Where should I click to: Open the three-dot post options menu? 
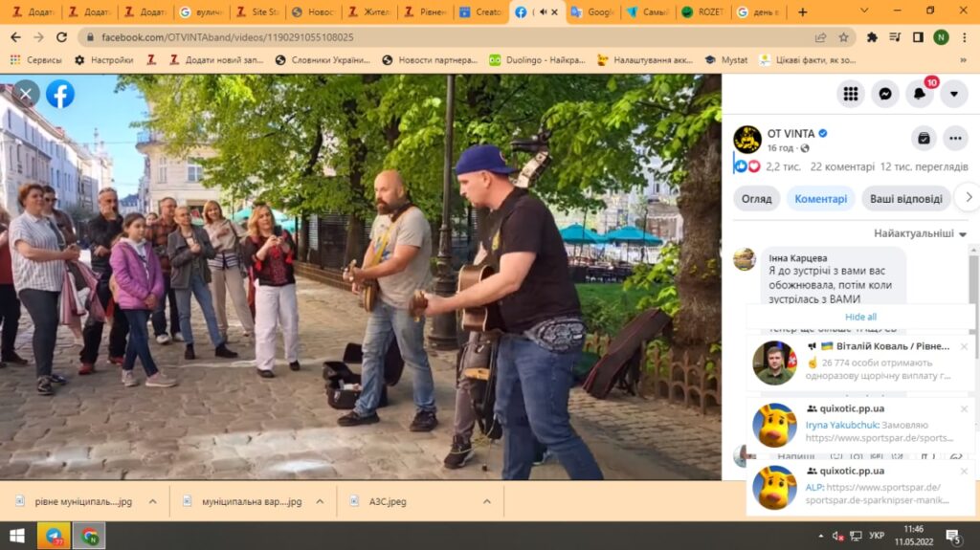click(955, 138)
